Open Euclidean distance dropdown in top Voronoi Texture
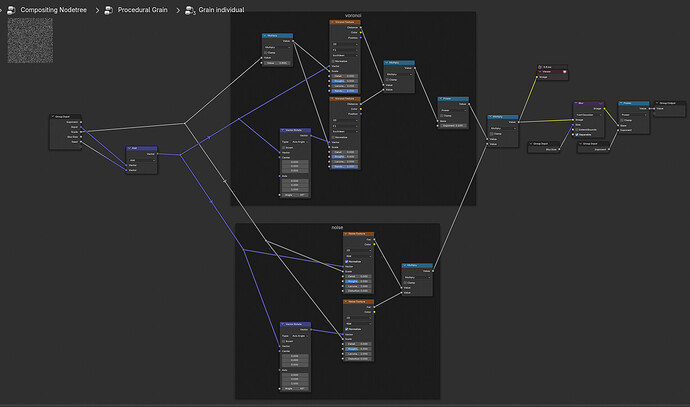This screenshot has width=690, height=407. pos(345,55)
